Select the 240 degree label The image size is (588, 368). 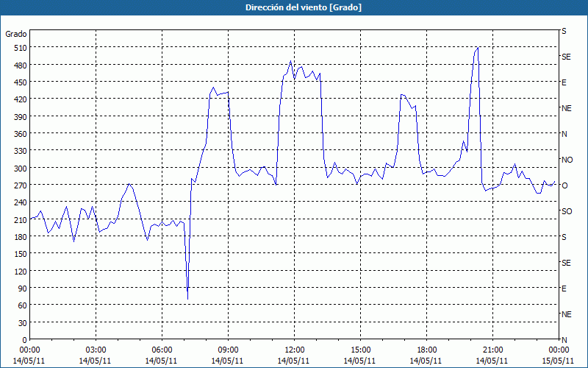pos(21,202)
